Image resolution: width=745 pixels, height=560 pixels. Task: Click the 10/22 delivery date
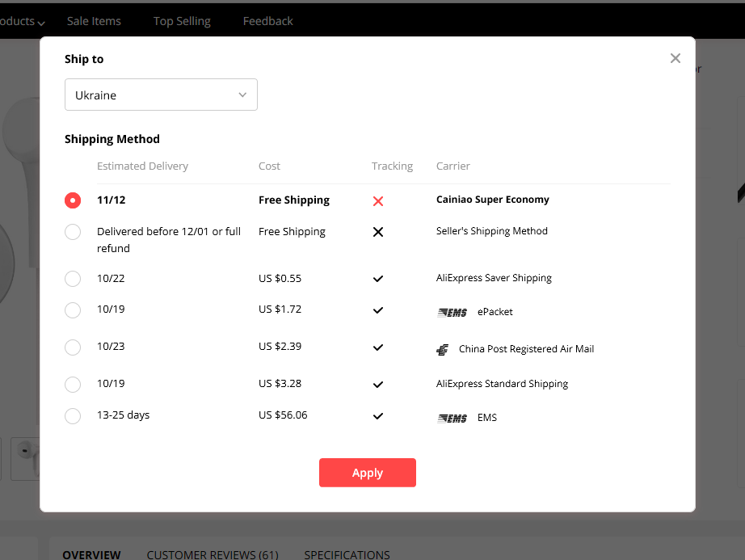(111, 278)
